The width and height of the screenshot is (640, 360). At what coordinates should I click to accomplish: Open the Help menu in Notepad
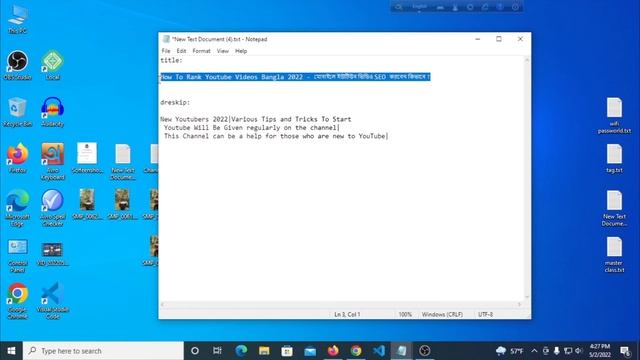click(x=241, y=51)
